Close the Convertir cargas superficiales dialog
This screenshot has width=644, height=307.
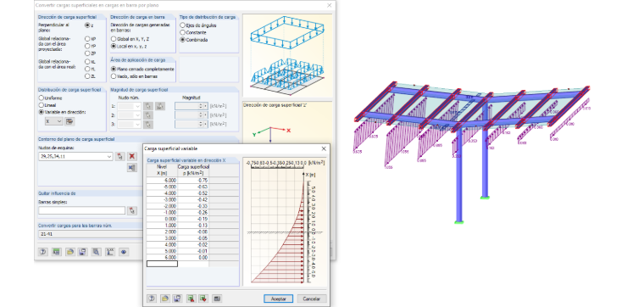point(329,5)
